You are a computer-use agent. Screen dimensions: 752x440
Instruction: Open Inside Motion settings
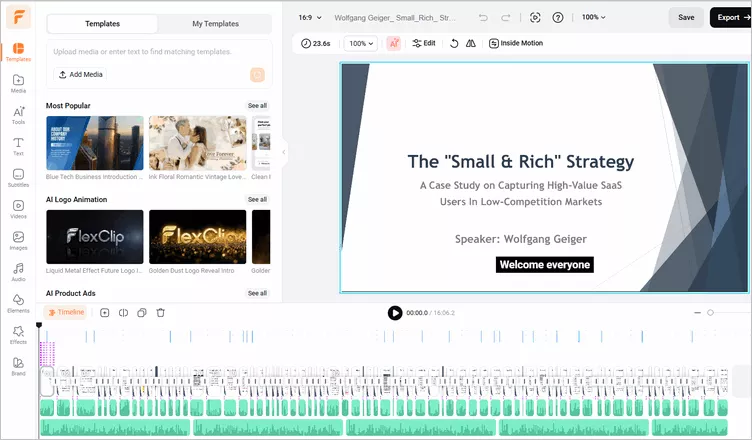point(516,43)
